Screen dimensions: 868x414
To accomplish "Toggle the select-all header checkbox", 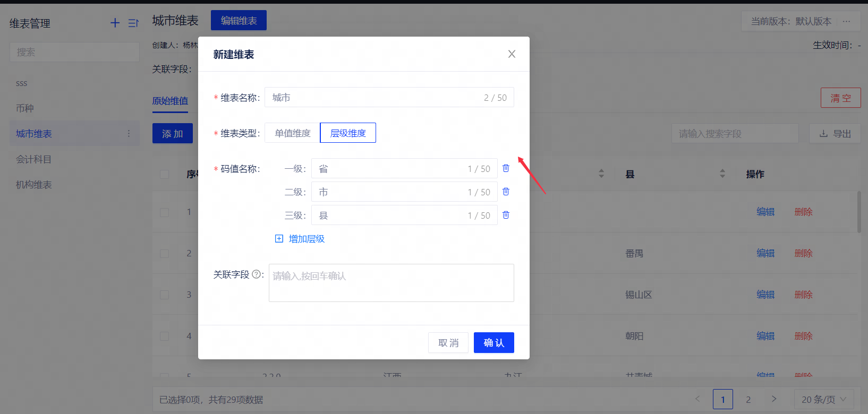I will [165, 174].
